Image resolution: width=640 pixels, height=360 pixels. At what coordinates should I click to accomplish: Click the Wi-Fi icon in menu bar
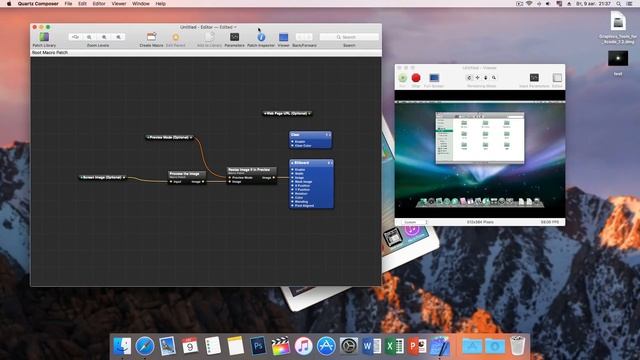click(529, 4)
